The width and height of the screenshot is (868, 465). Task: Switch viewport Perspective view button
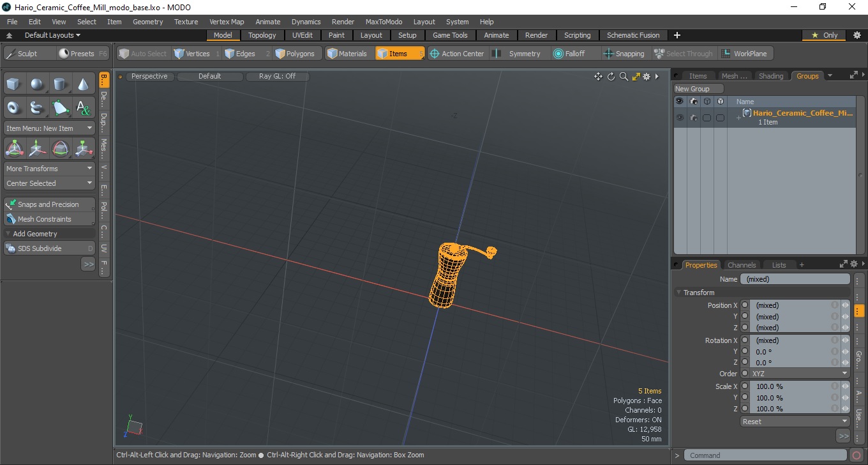(x=149, y=76)
